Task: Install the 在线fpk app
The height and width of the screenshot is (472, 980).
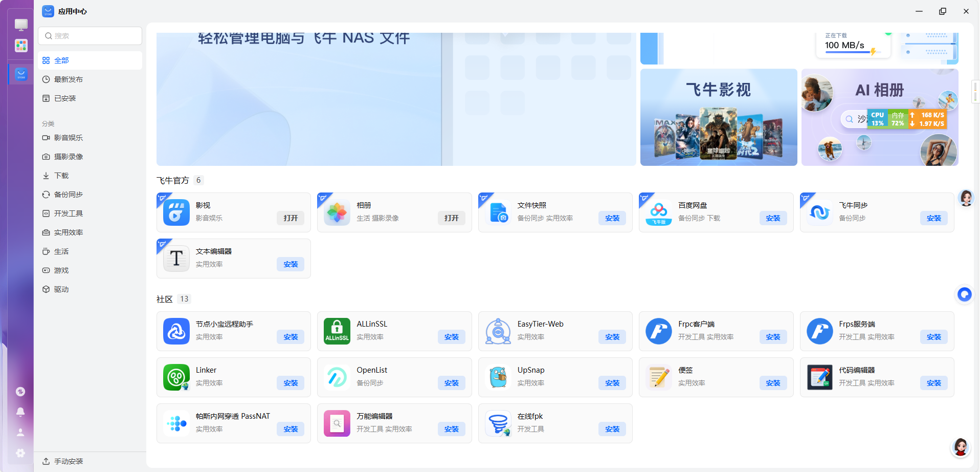Action: tap(612, 429)
